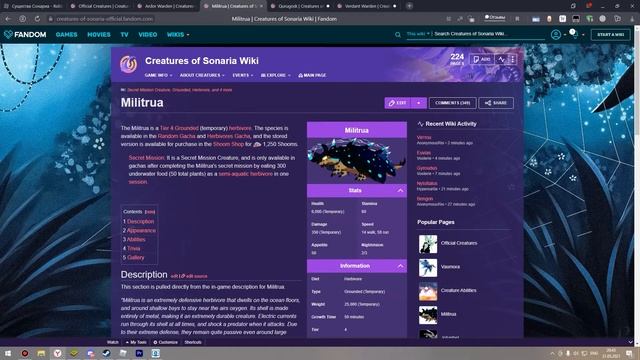Image resolution: width=640 pixels, height=360 pixels.
Task: Expand the Events menu
Action: 243,76
